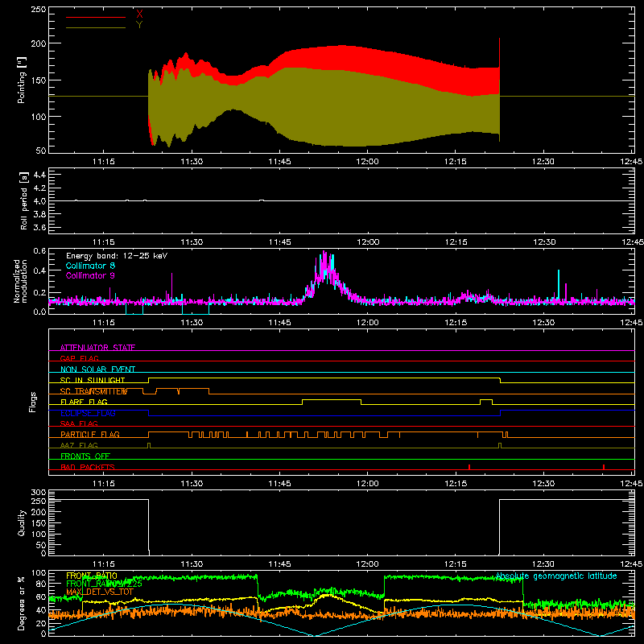Click '0.6' on the modulation y-axis
The image size is (644, 644).
(39, 250)
